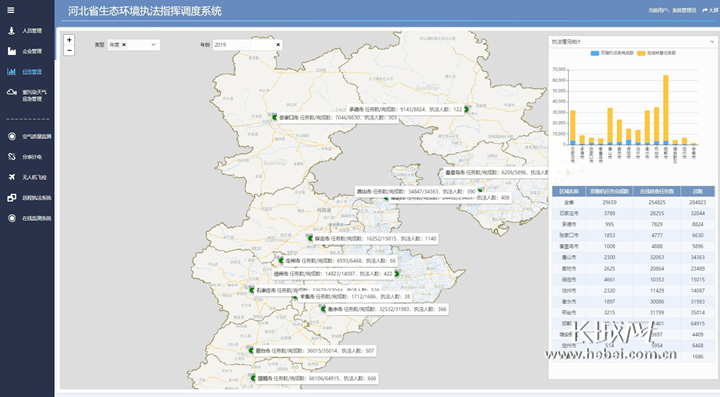This screenshot has height=397, width=720.
Task: Expand the 执法情况统计 panel dropdown
Action: pyautogui.click(x=712, y=42)
